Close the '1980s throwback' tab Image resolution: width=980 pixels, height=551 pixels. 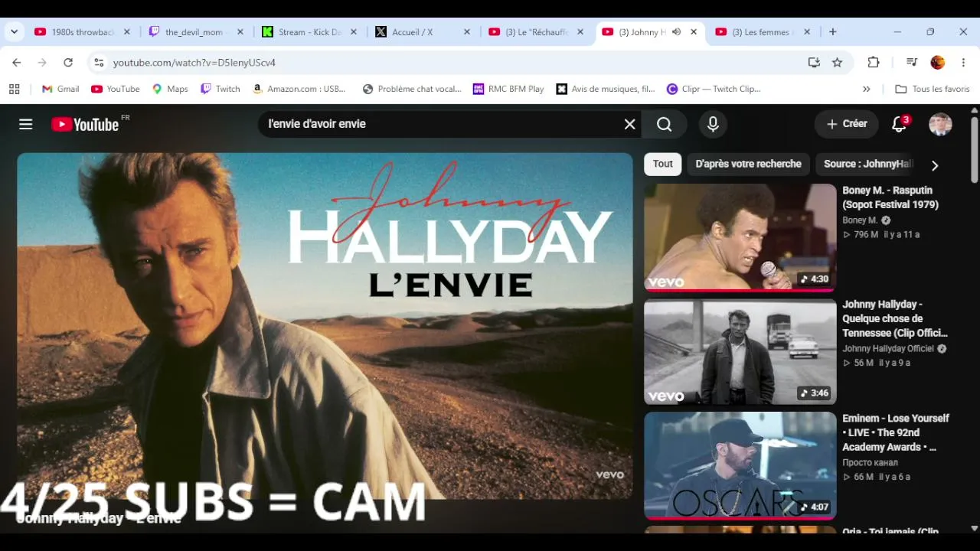click(x=127, y=32)
